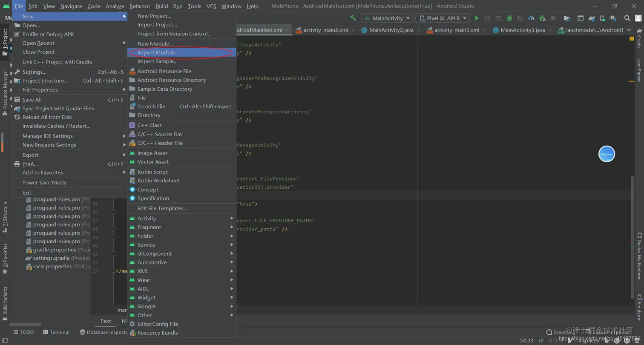Image resolution: width=644 pixels, height=345 pixels.
Task: Click the Build (hammer) icon
Action: tap(353, 18)
